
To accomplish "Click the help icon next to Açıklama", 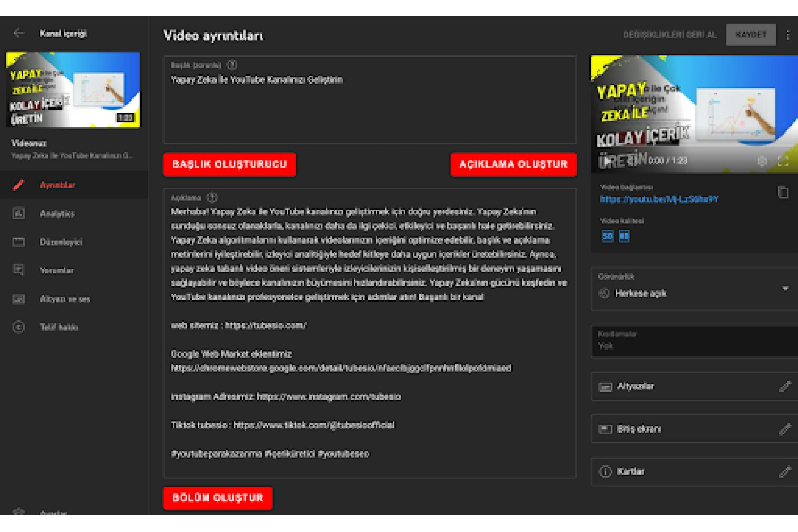I will click(x=212, y=197).
